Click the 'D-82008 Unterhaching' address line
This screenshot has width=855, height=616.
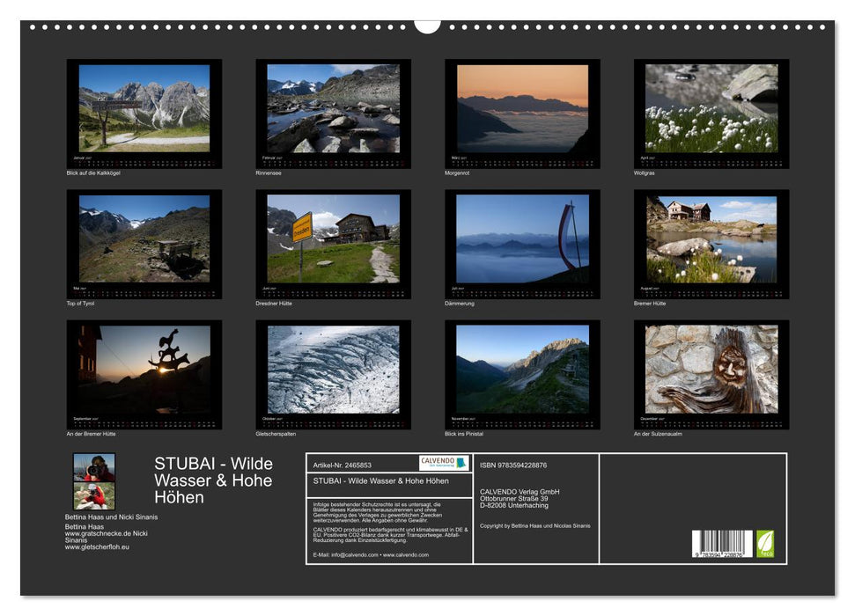click(514, 505)
